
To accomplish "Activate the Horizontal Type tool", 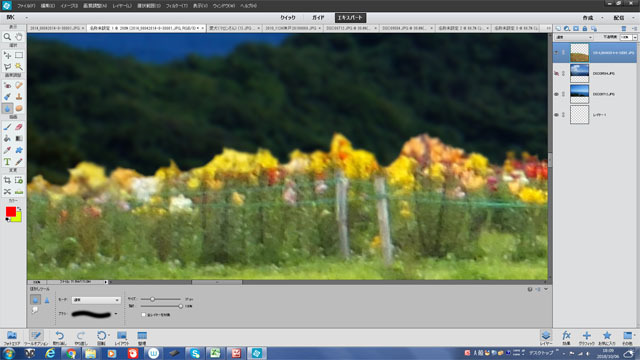I will (x=7, y=162).
